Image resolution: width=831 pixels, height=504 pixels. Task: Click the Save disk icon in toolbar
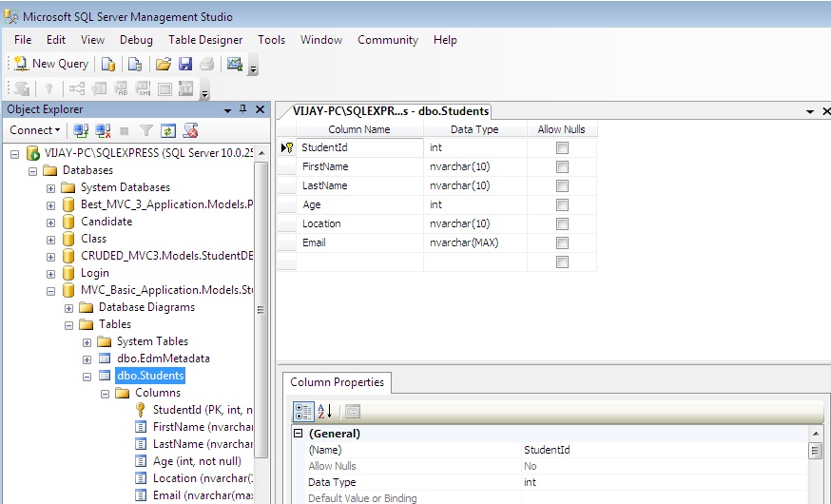185,64
